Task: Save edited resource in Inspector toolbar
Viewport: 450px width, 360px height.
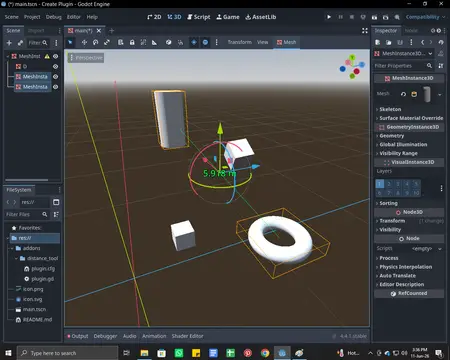Action: (400, 42)
